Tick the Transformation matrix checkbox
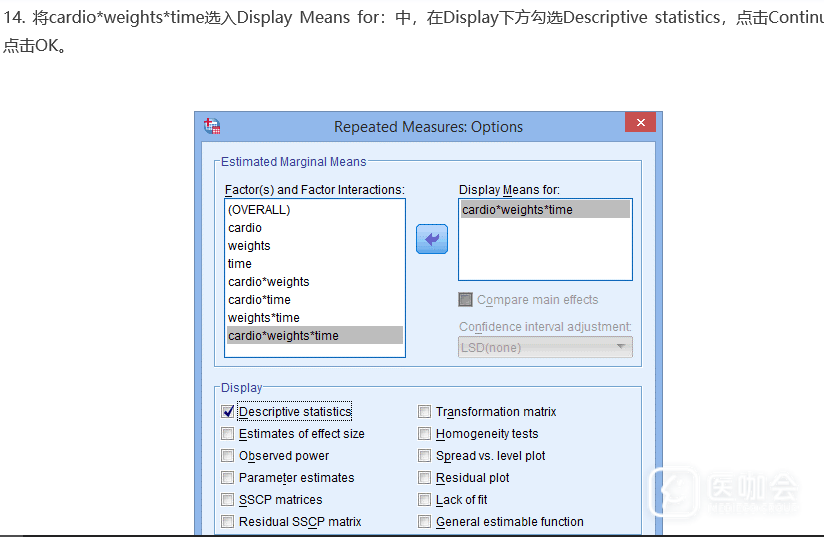 click(425, 412)
